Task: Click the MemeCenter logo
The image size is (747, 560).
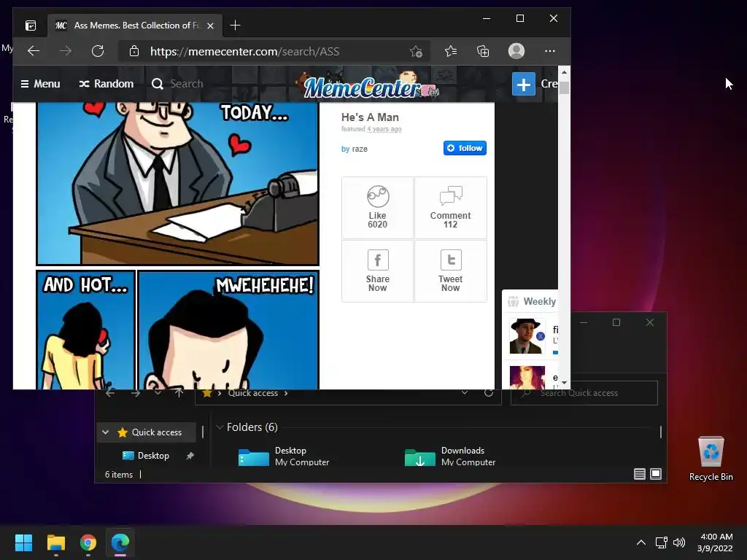Action: (x=366, y=86)
